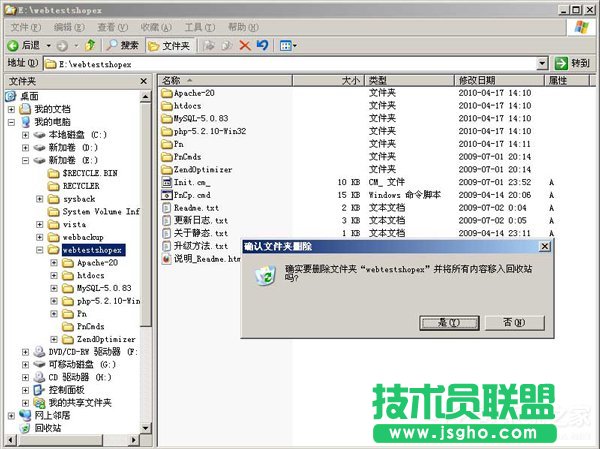This screenshot has height=449, width=600.
Task: Open the Help (帮助) menu
Action: click(x=243, y=27)
